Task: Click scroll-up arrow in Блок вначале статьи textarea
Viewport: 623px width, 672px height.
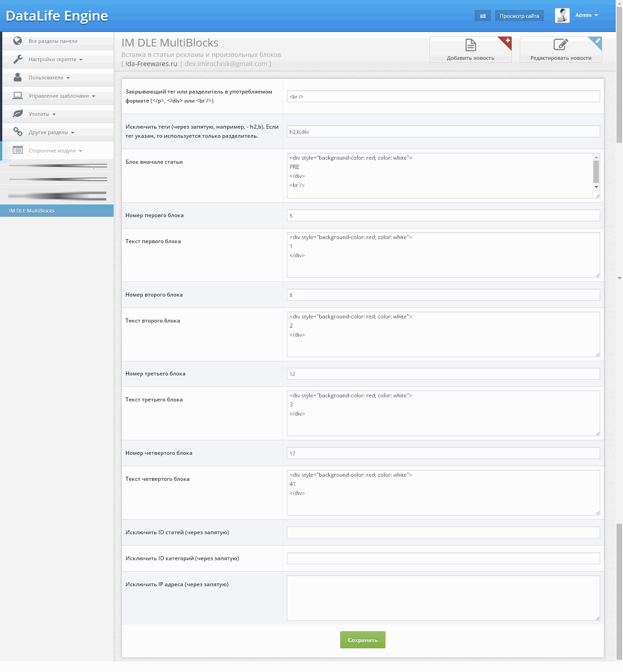Action: [596, 157]
